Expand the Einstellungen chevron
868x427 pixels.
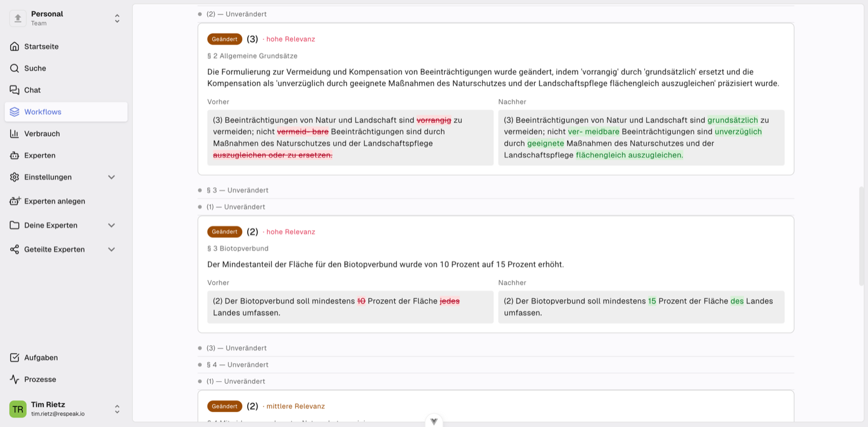tap(112, 177)
